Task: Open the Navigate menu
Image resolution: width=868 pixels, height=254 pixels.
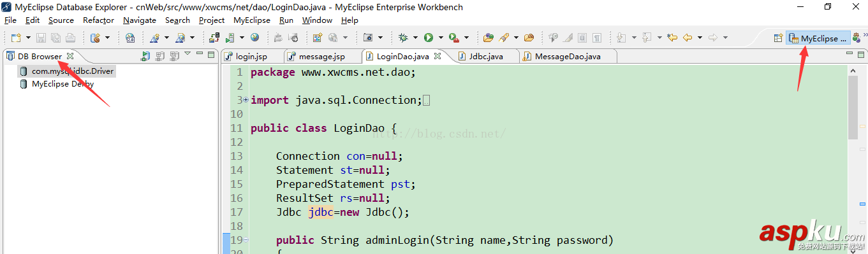Action: click(139, 20)
